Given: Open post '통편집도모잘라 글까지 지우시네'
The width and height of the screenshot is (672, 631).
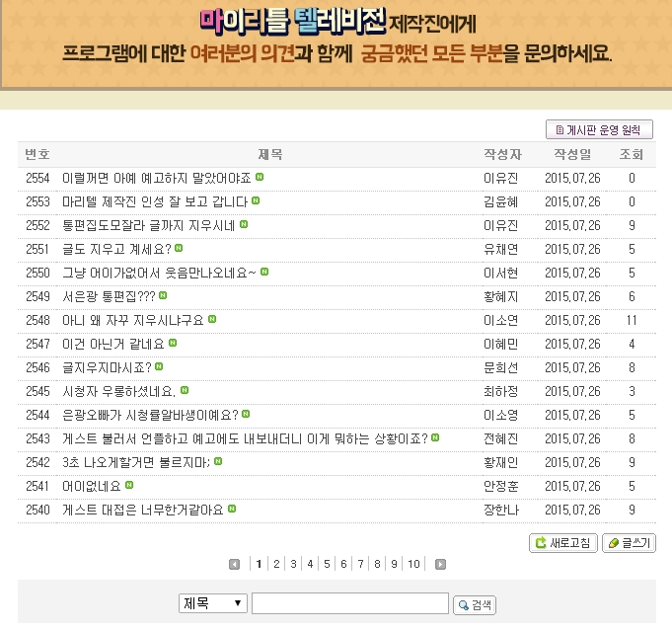Looking at the screenshot, I should point(149,225).
